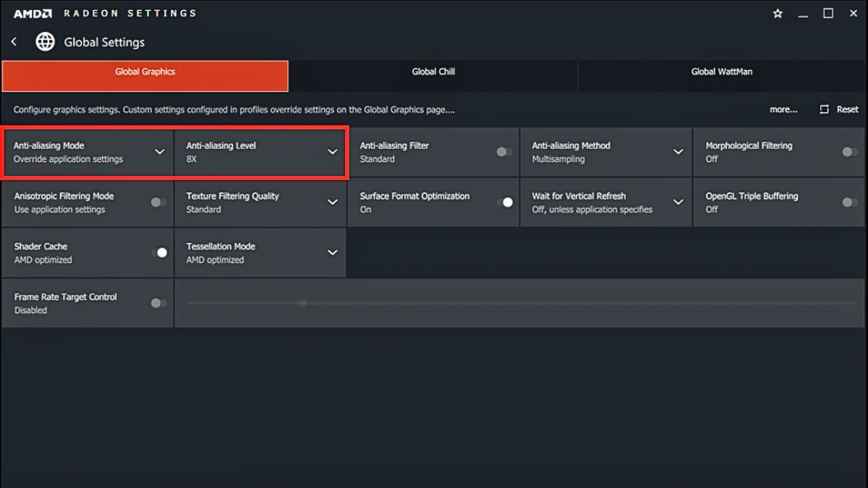Click the Global Settings globe icon
The height and width of the screenshot is (488, 868).
45,42
